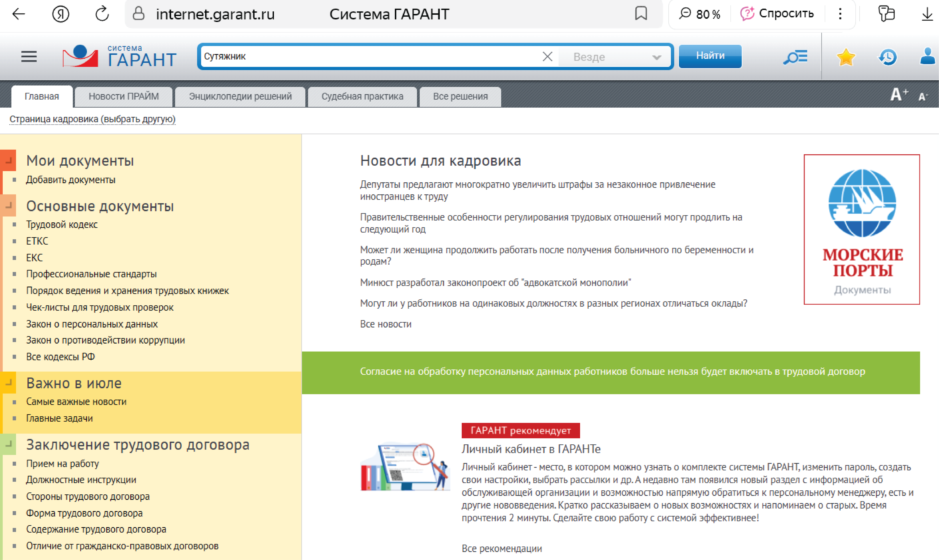The image size is (939, 560).
Task: Clear the search field with the X
Action: (547, 57)
